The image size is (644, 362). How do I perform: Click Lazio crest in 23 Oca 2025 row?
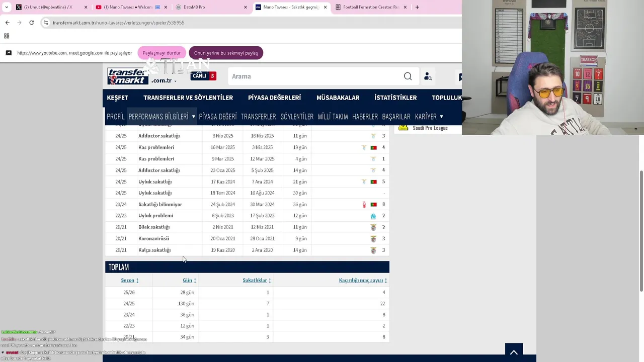coord(373,170)
